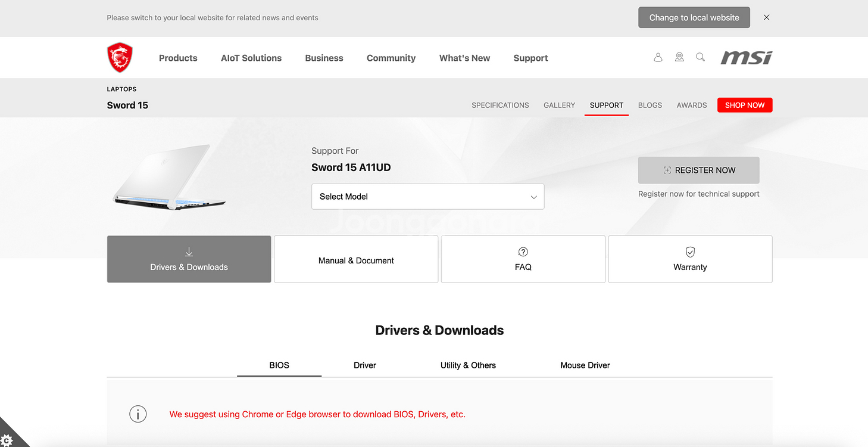This screenshot has width=868, height=447.
Task: Open the Products menu
Action: click(x=178, y=58)
